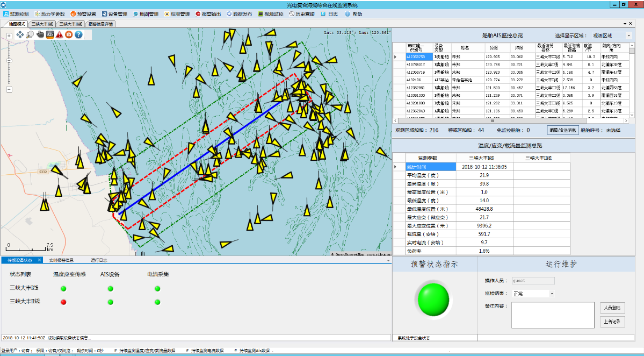Click the map zoom-out minus button
Screen dimensions: 644x356
(x=9, y=89)
